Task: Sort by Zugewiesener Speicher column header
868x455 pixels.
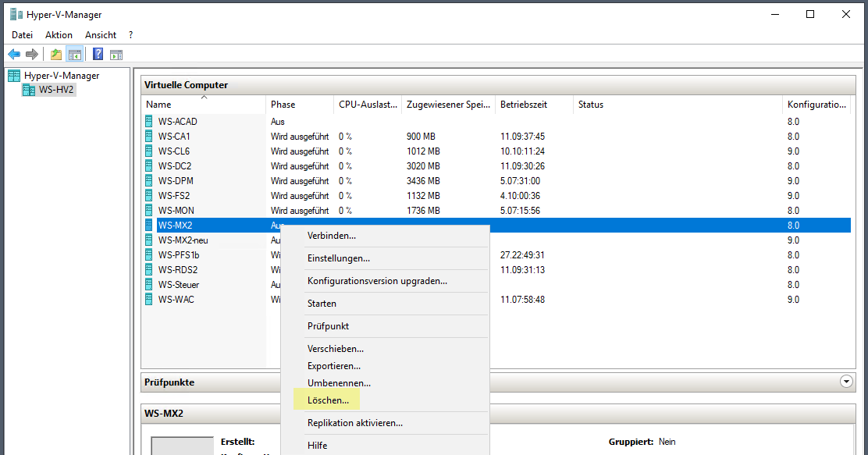Action: coord(448,105)
